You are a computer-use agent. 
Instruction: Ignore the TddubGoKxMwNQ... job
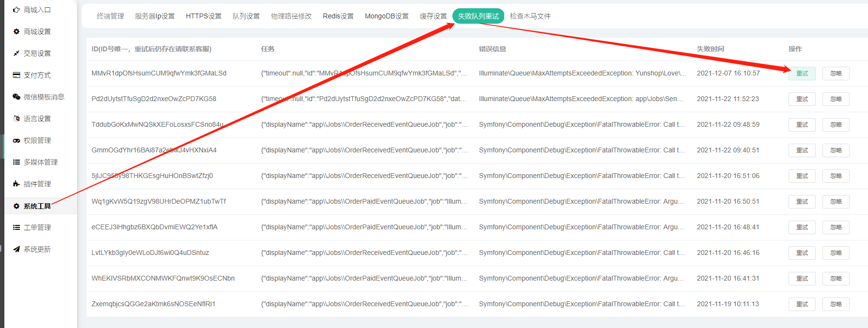tap(836, 125)
